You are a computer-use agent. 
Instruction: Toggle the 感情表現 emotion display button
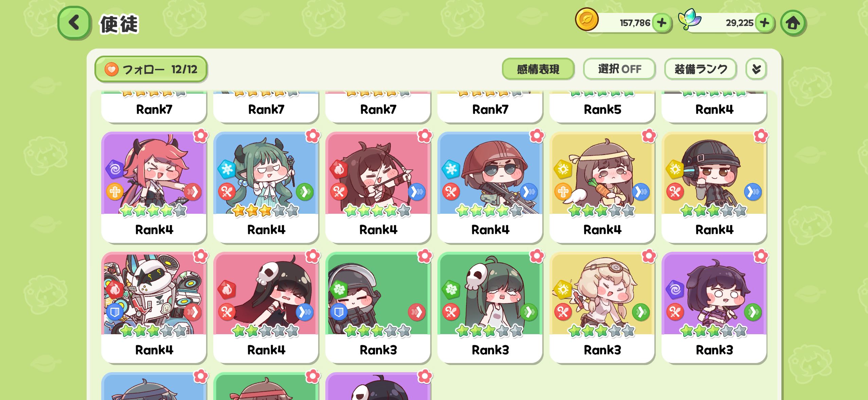pos(538,69)
